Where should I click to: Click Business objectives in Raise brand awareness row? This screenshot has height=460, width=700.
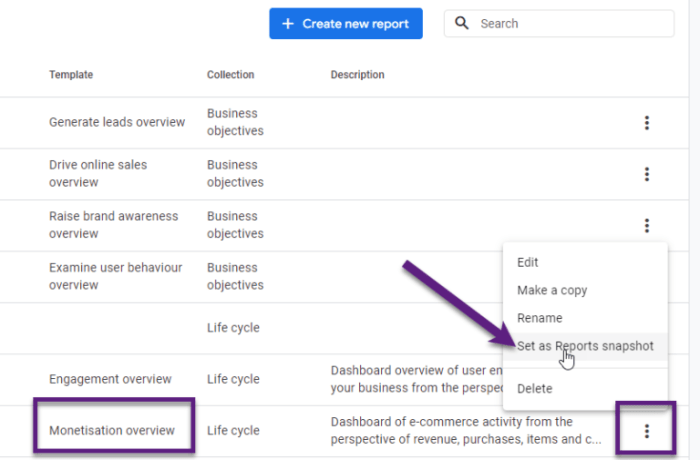[235, 225]
